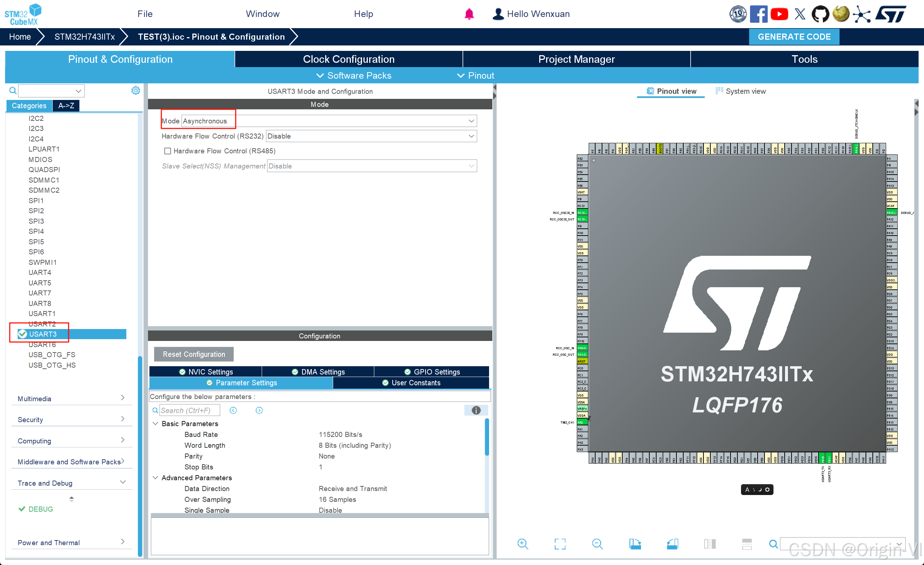Open the gear settings icon in categories panel
924x565 pixels.
135,90
